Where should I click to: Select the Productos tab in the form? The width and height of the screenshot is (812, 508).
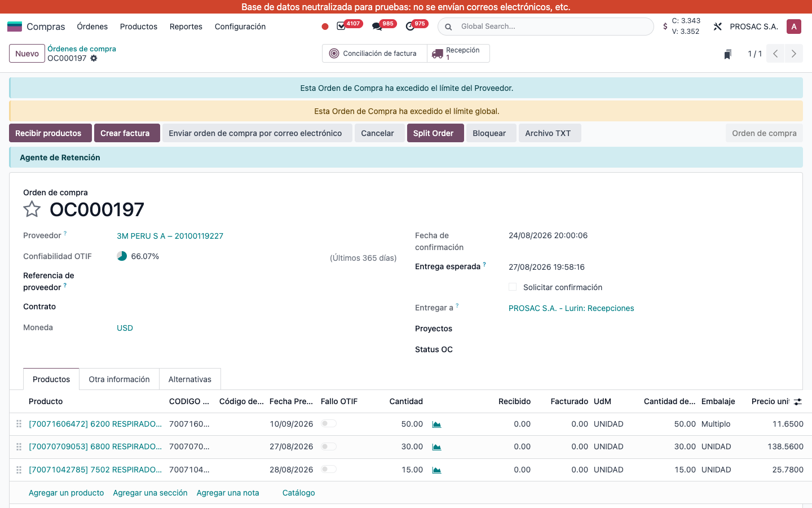click(51, 379)
